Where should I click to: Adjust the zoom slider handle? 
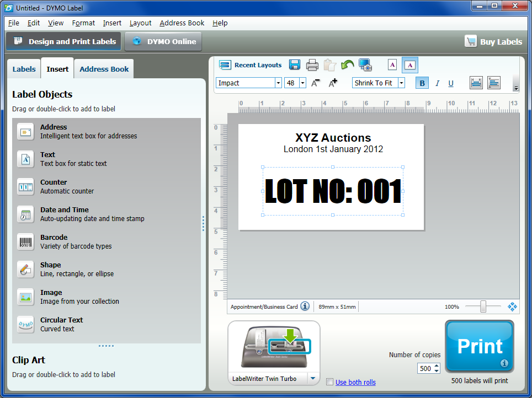(483, 306)
